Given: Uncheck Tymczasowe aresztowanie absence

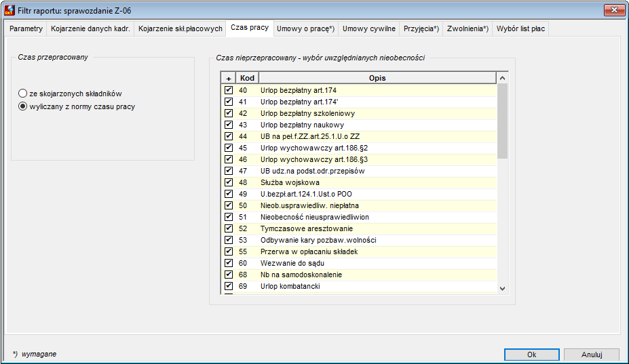Looking at the screenshot, I should click(229, 228).
